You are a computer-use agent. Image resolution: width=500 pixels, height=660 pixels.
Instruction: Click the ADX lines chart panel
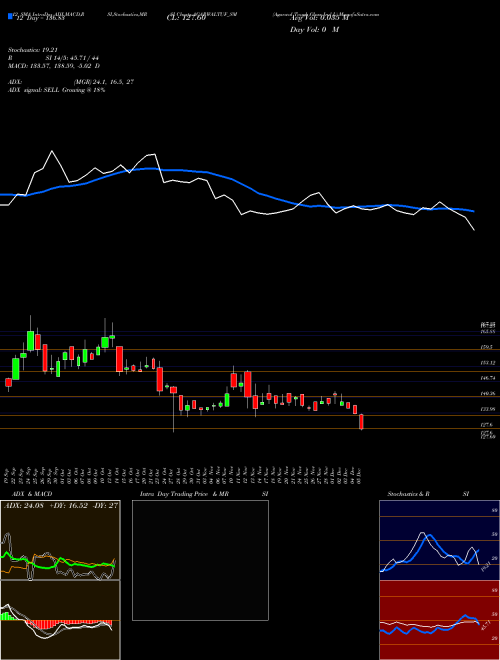pos(60,540)
